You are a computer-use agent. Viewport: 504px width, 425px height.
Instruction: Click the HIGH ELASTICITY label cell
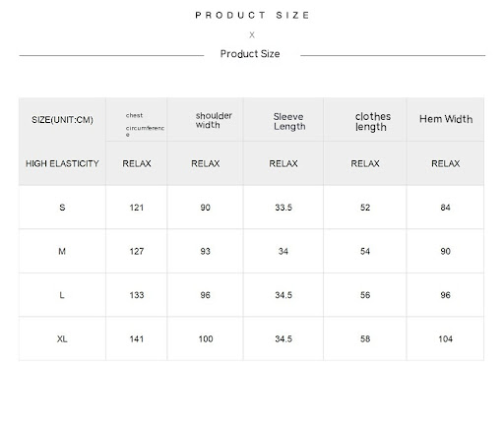(62, 163)
